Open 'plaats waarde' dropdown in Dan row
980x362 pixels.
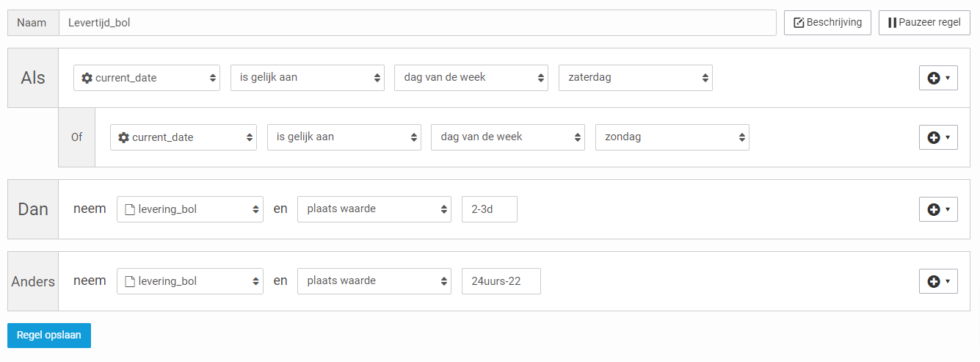pyautogui.click(x=374, y=209)
